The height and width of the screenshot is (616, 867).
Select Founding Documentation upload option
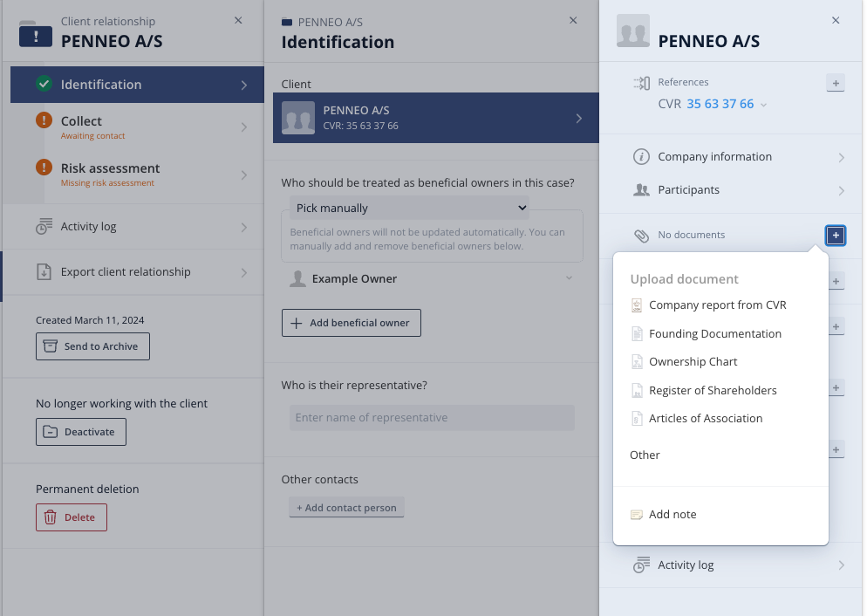coord(714,334)
